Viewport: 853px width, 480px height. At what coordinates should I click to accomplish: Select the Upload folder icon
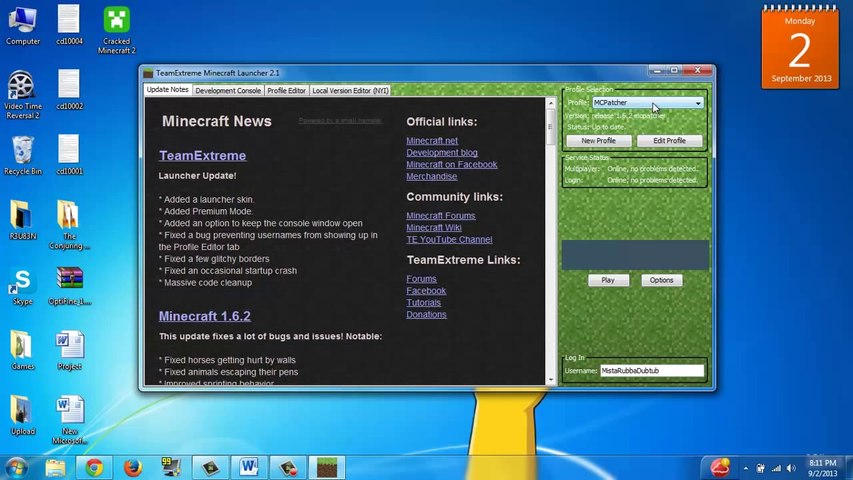pos(22,415)
